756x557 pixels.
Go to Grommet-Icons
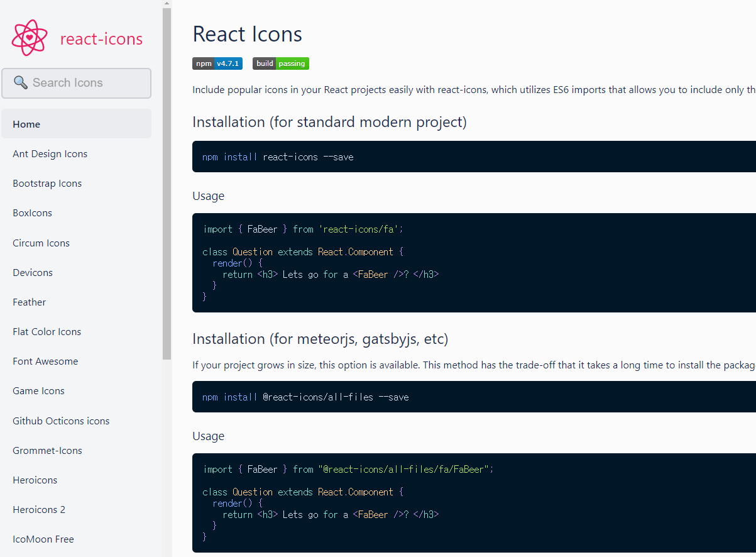(47, 451)
